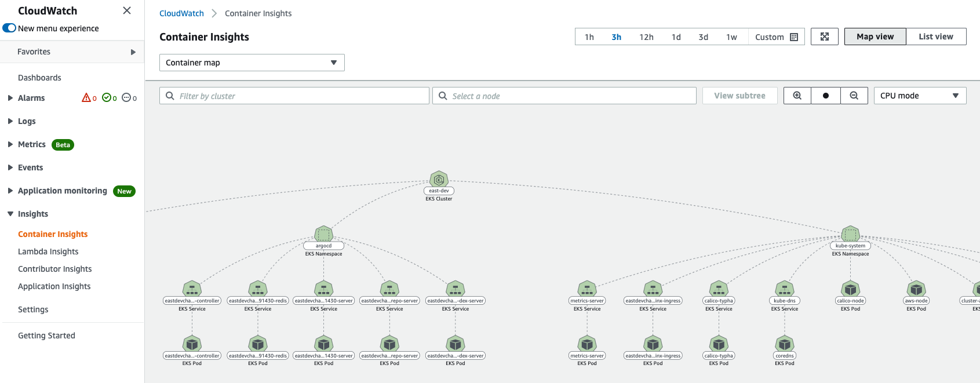Open Lambda Insights in the sidebar
This screenshot has height=383, width=980.
click(48, 251)
